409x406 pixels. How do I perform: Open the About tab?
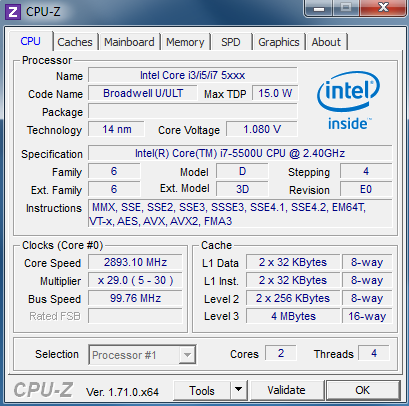pos(326,42)
